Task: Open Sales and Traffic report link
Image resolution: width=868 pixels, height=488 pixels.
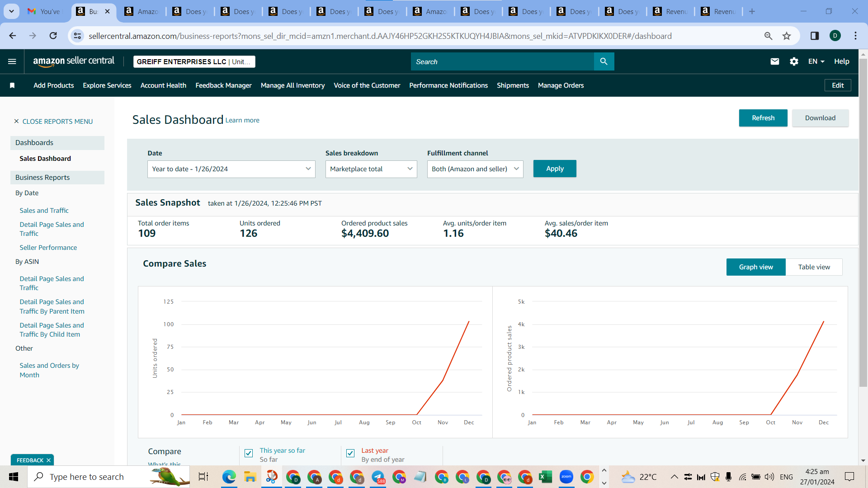Action: [x=44, y=211]
